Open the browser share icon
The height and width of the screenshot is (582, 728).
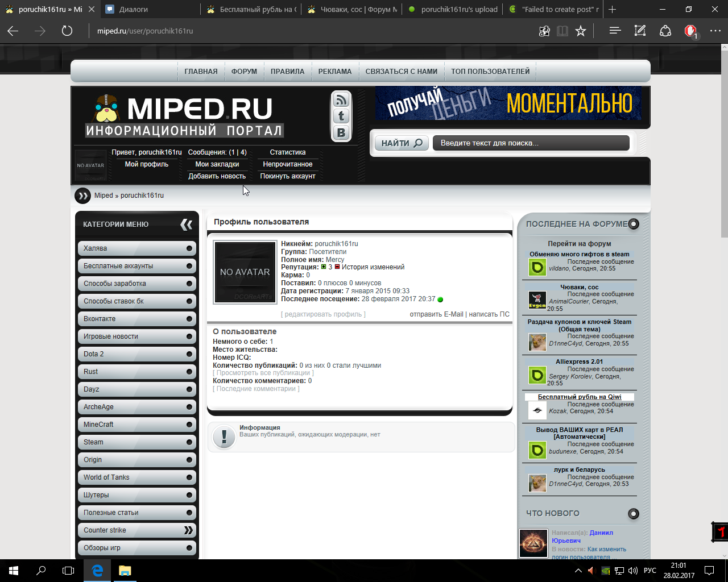[x=665, y=31]
